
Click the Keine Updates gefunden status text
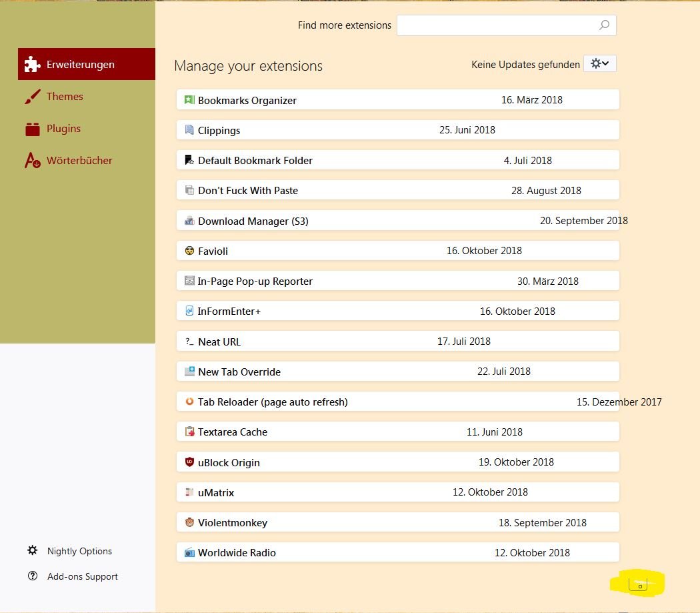click(525, 64)
